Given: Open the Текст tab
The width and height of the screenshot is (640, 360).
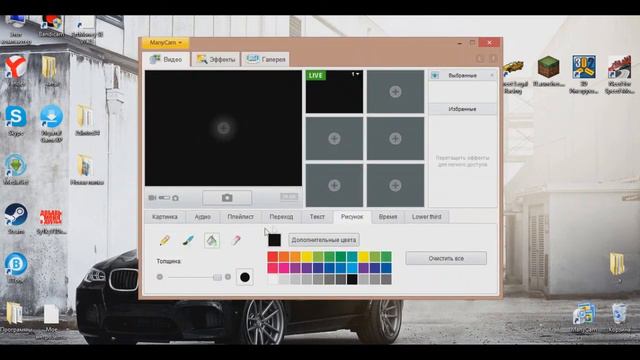Looking at the screenshot, I should point(317,217).
